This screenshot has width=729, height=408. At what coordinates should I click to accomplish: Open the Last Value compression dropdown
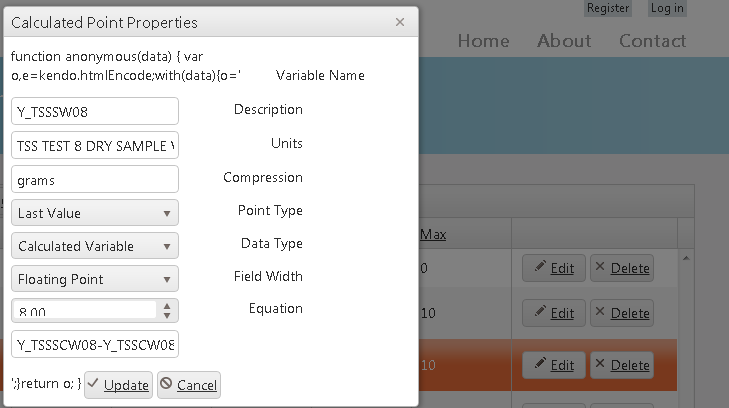[94, 213]
